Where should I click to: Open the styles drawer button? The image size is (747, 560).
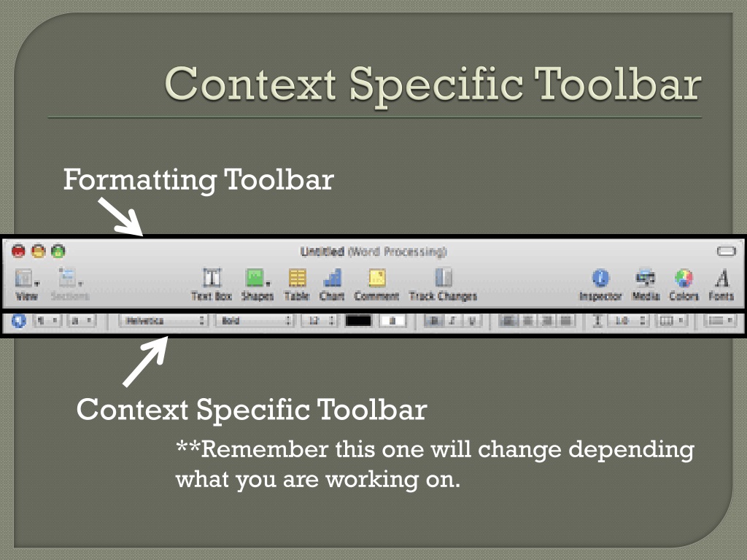[18, 321]
